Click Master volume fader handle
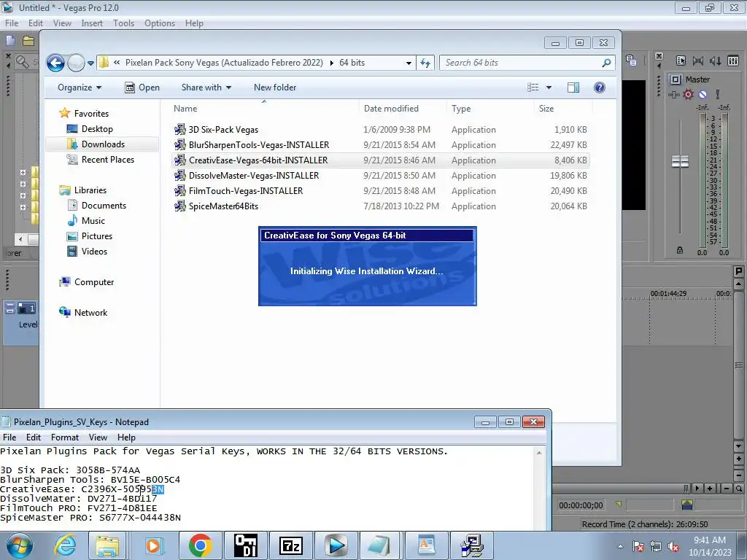The width and height of the screenshot is (747, 560). click(680, 161)
